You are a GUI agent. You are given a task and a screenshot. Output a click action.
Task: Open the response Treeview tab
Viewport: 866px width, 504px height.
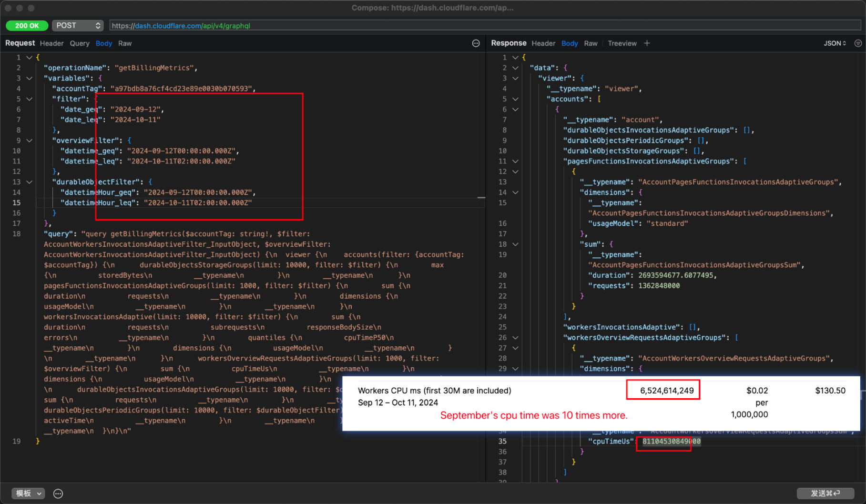pos(622,43)
